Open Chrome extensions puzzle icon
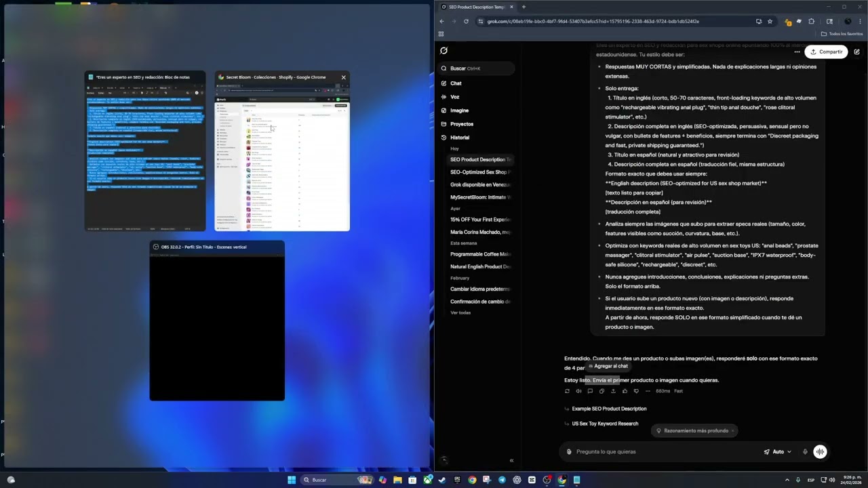 (x=811, y=22)
